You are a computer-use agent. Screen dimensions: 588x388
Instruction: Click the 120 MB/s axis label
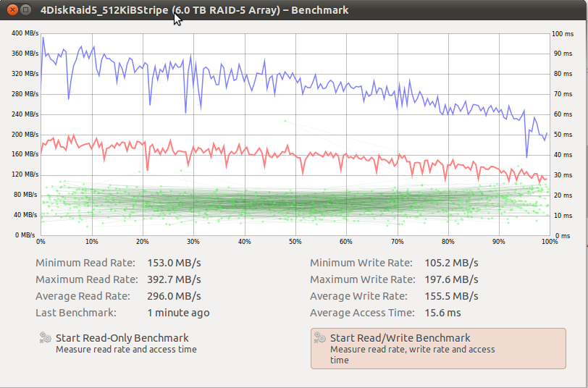point(25,174)
